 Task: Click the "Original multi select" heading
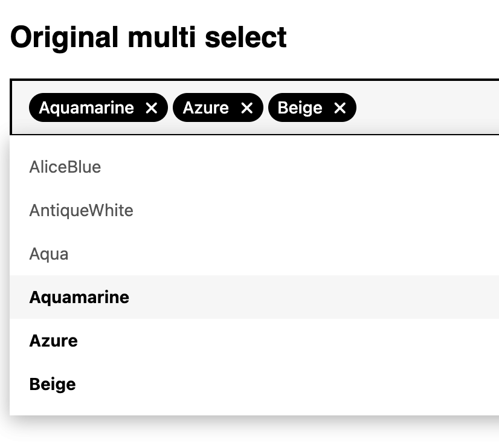coord(149,37)
